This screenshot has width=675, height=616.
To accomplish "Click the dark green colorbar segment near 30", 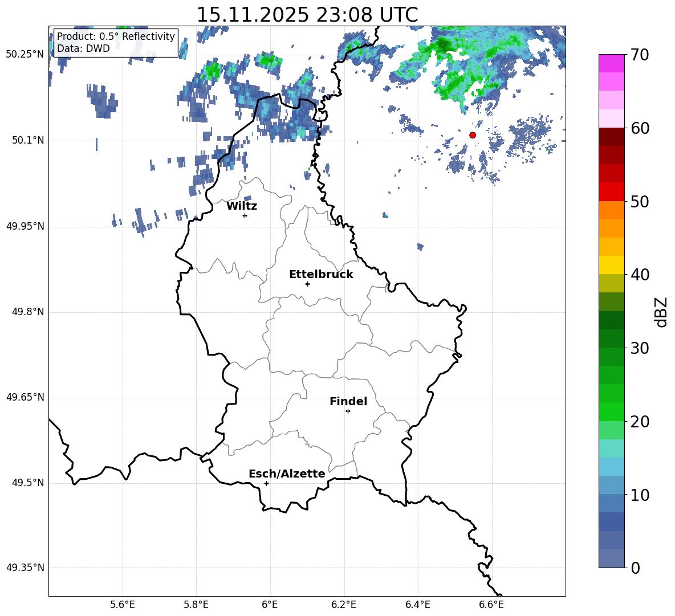I will [x=611, y=338].
